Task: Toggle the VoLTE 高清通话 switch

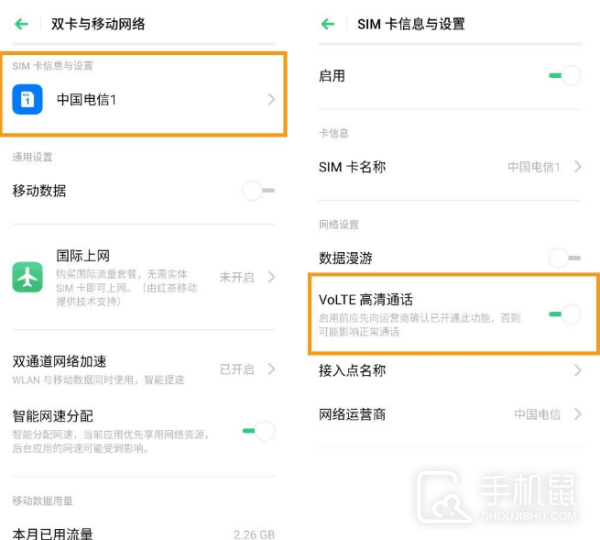Action: [x=565, y=314]
